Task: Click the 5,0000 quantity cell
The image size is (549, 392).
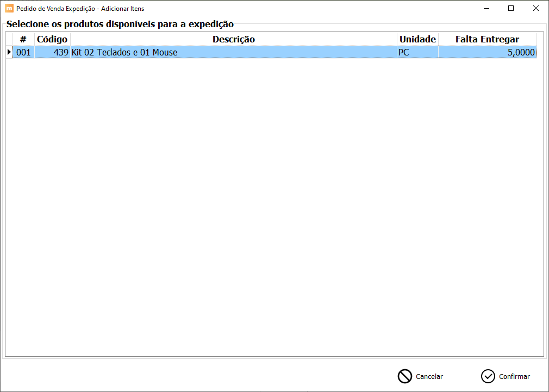Action: (x=487, y=53)
